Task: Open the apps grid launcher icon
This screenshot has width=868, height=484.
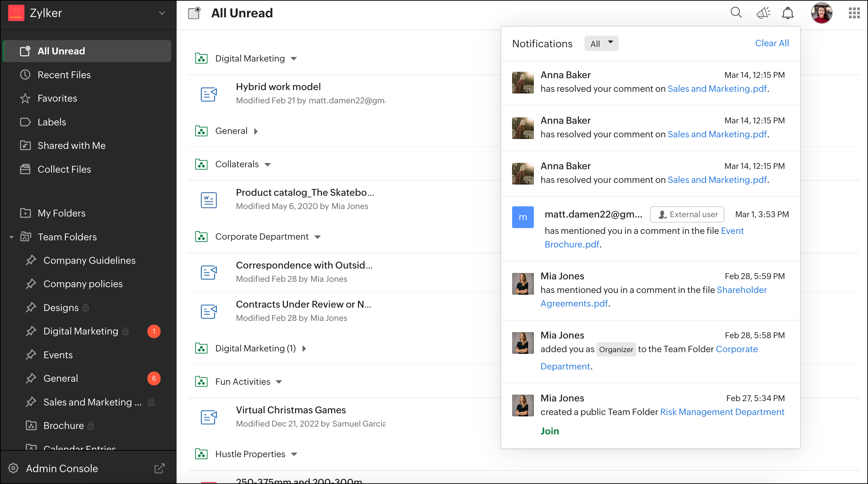Action: coord(854,13)
